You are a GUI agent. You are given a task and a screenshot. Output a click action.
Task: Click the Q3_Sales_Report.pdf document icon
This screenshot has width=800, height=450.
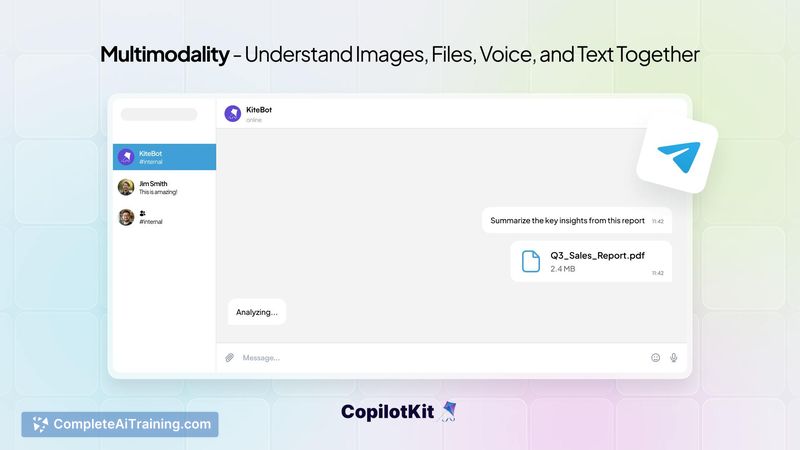tap(531, 261)
